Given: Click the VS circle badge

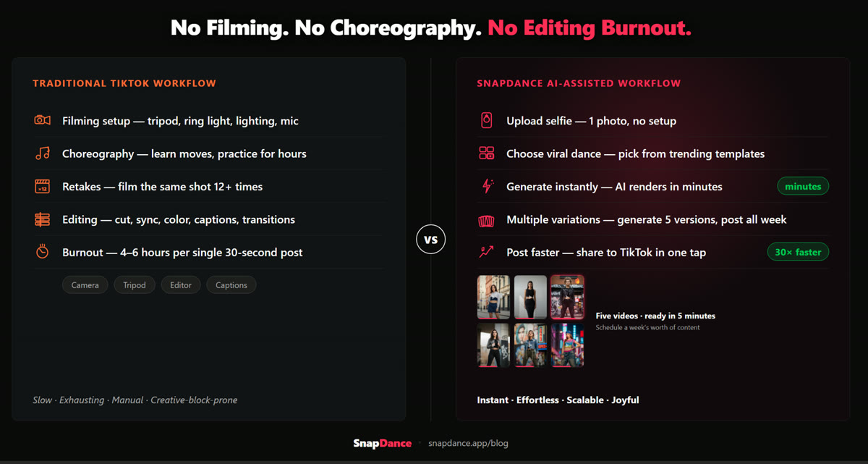Looking at the screenshot, I should click(431, 240).
